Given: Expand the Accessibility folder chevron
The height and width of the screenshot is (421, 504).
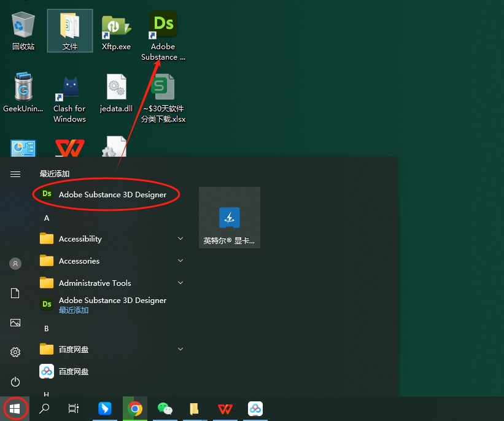Looking at the screenshot, I should point(180,238).
